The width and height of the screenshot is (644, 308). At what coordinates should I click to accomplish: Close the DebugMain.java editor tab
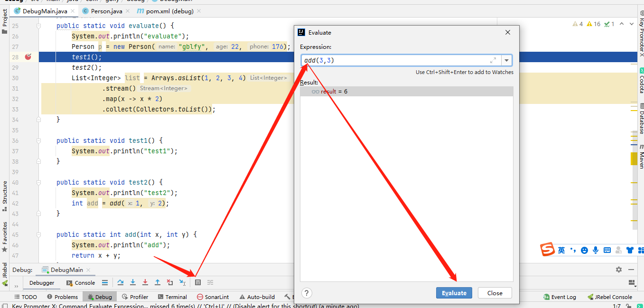point(73,11)
